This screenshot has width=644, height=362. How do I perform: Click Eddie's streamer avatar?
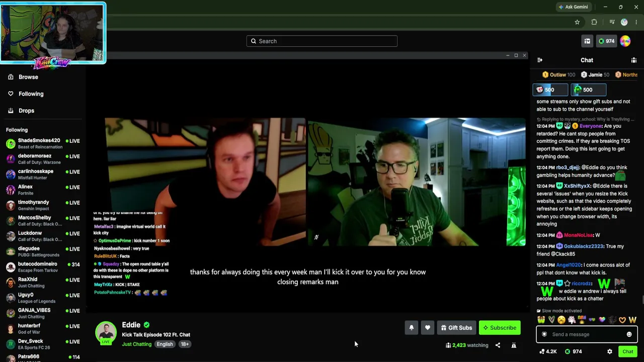(106, 332)
